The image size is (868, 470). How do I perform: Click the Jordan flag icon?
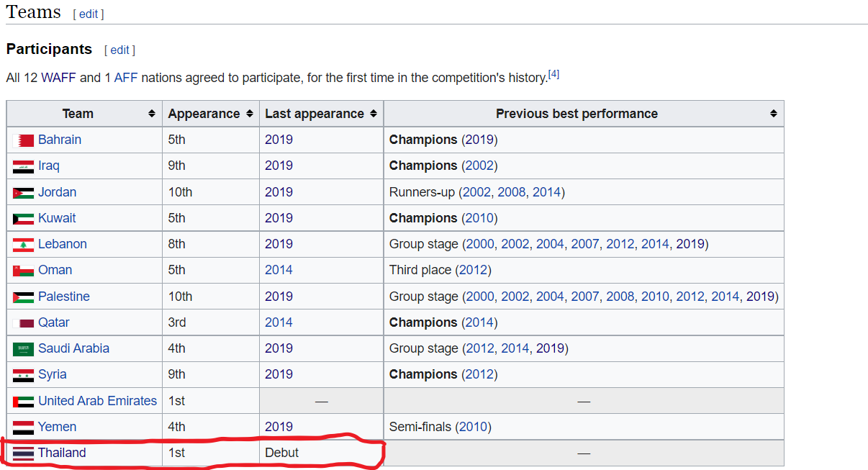(23, 193)
